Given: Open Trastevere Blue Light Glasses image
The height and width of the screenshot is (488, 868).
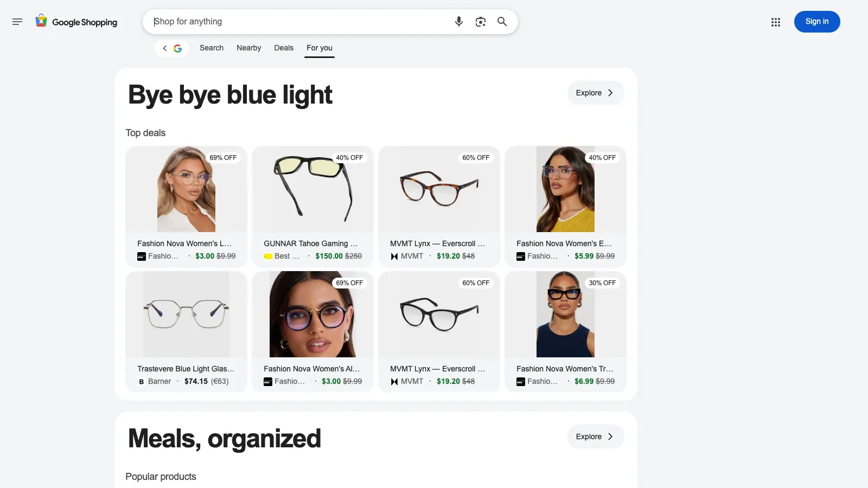Looking at the screenshot, I should coord(187,314).
